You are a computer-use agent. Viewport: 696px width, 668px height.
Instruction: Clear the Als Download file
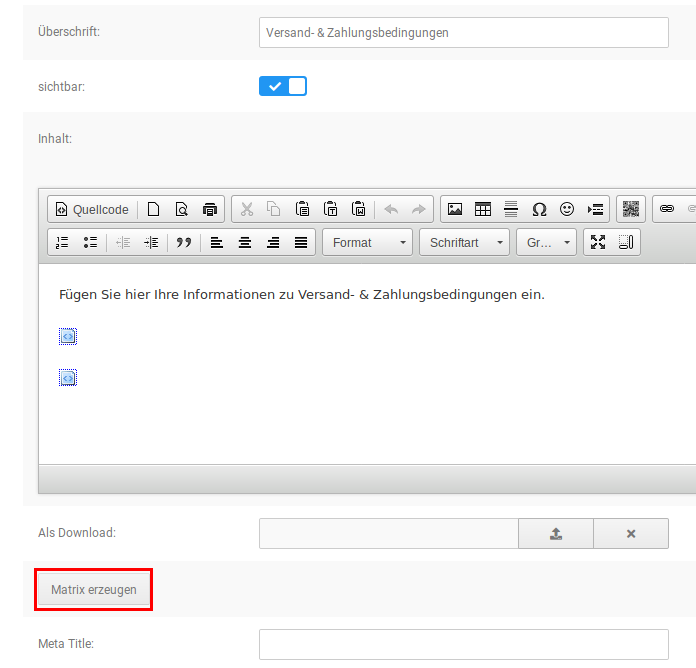tap(631, 534)
